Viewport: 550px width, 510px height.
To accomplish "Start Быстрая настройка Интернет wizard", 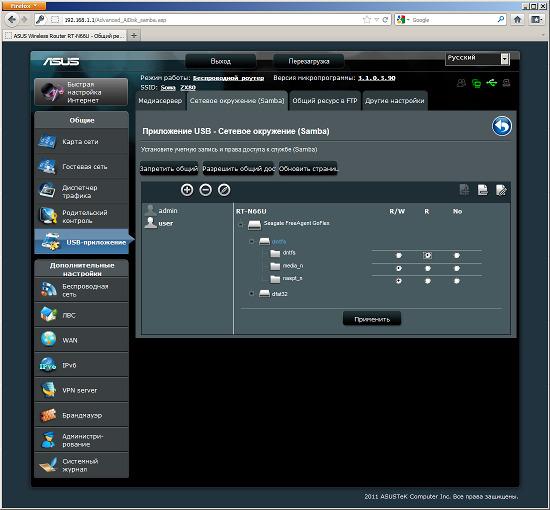I will coord(81,92).
